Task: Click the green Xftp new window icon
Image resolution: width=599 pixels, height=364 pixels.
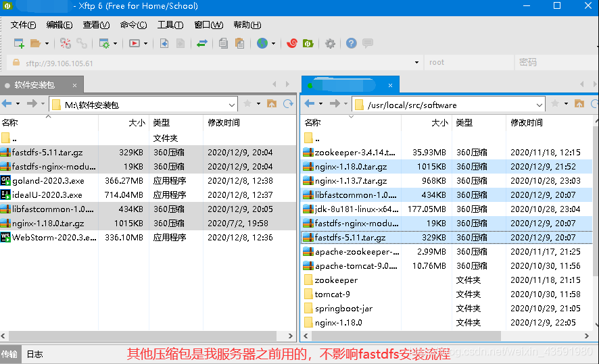Action: tap(308, 43)
